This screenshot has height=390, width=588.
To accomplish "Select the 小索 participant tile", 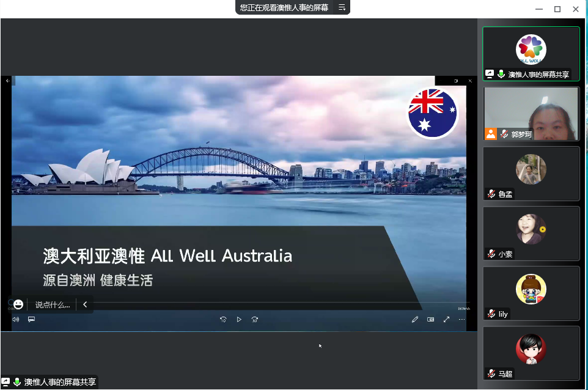I will (531, 234).
